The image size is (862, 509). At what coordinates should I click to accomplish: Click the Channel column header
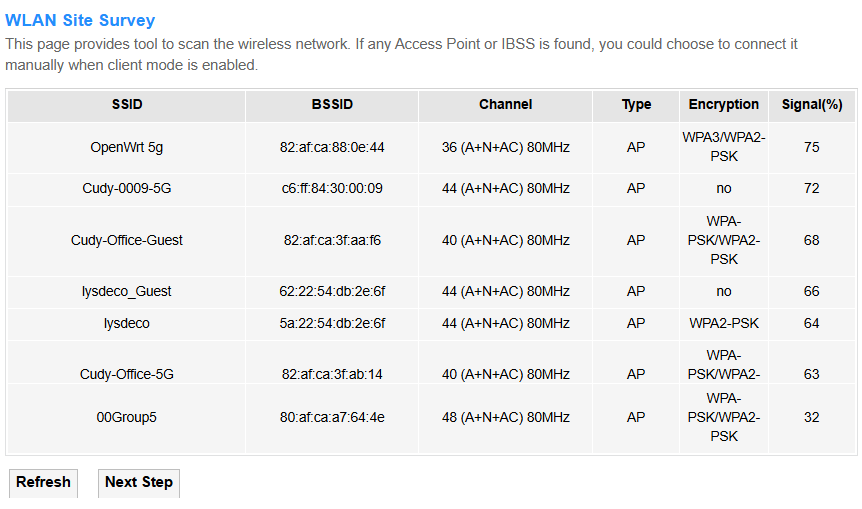point(505,104)
